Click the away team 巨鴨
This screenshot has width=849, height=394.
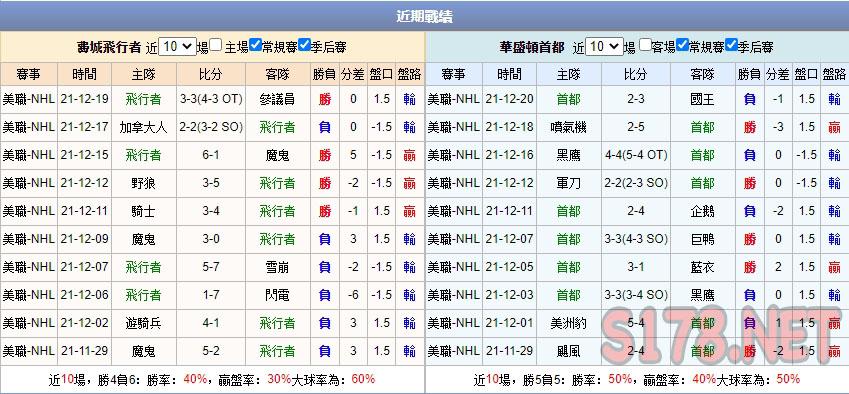point(702,239)
